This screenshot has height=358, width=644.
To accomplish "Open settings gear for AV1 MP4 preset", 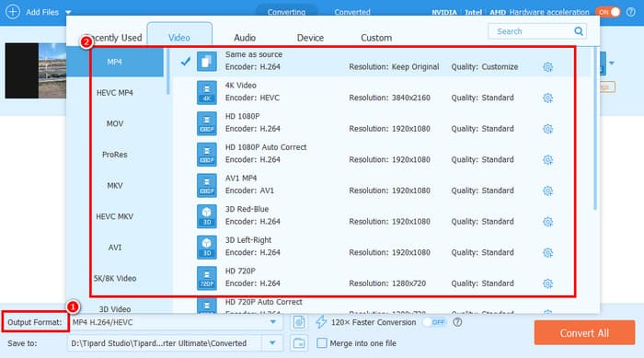I will 547,191.
